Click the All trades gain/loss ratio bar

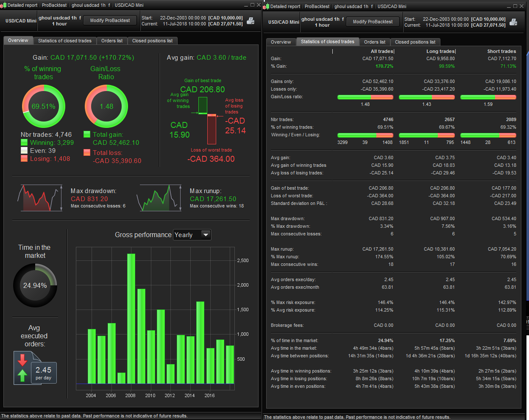tap(365, 97)
